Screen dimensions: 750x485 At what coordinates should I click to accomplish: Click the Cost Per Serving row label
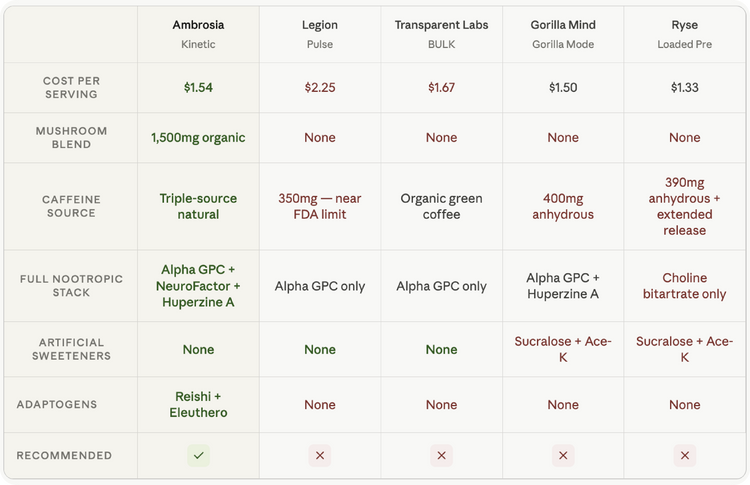[x=71, y=88]
